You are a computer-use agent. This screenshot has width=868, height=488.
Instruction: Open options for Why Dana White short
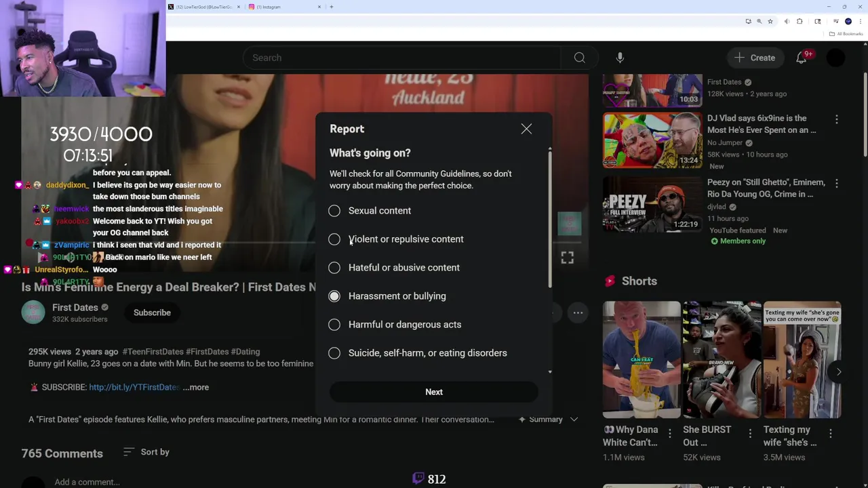670,433
